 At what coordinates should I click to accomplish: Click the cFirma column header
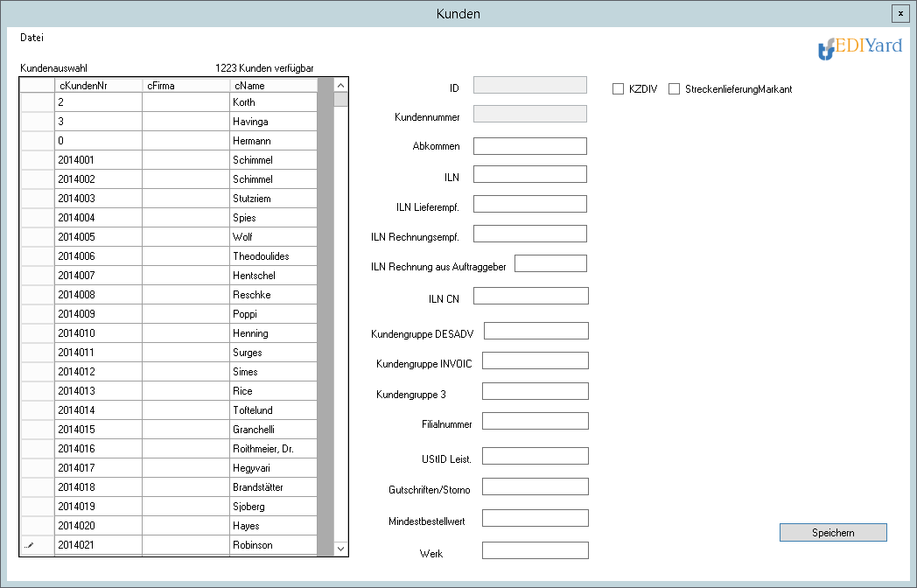(185, 86)
